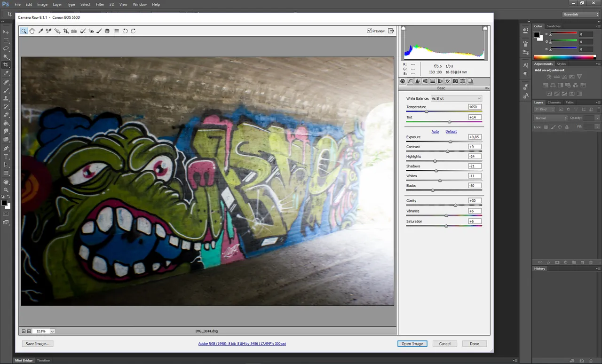Click the zoom out minus button
Viewport: 602px width, 364px height.
24,331
